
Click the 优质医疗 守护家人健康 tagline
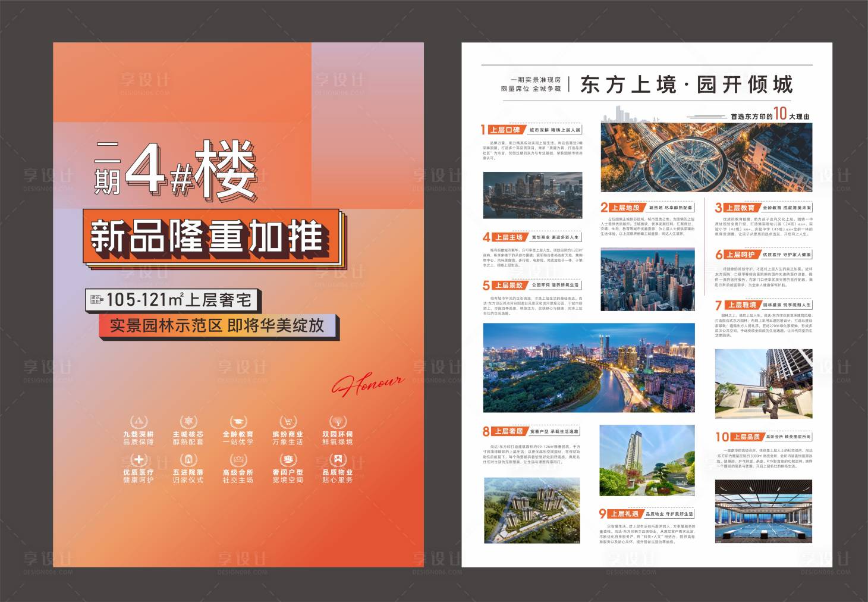click(x=787, y=255)
